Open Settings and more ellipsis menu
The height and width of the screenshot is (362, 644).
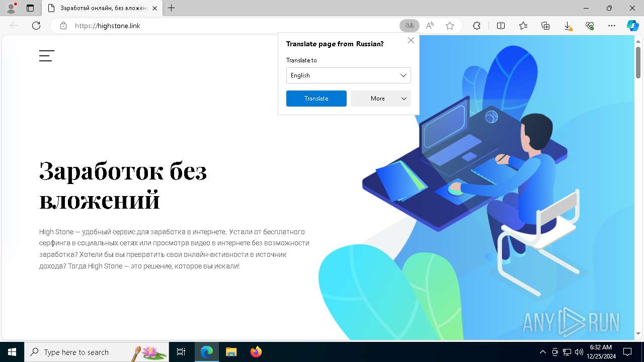pyautogui.click(x=612, y=26)
